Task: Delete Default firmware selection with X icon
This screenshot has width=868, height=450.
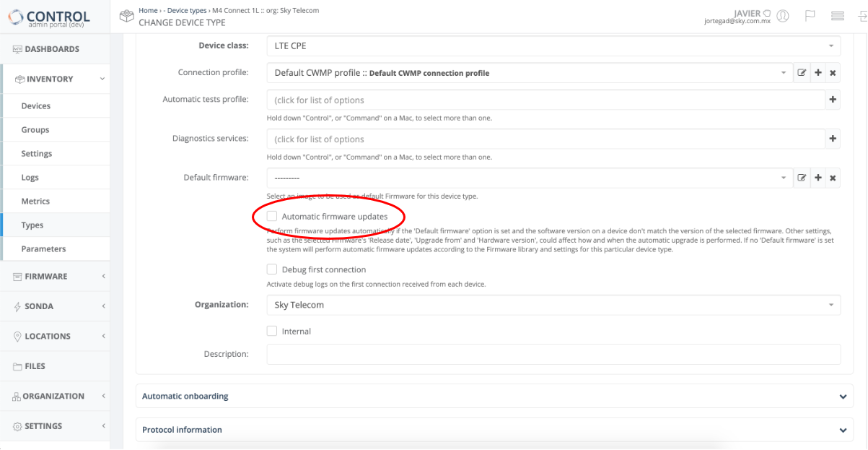Action: tap(833, 178)
